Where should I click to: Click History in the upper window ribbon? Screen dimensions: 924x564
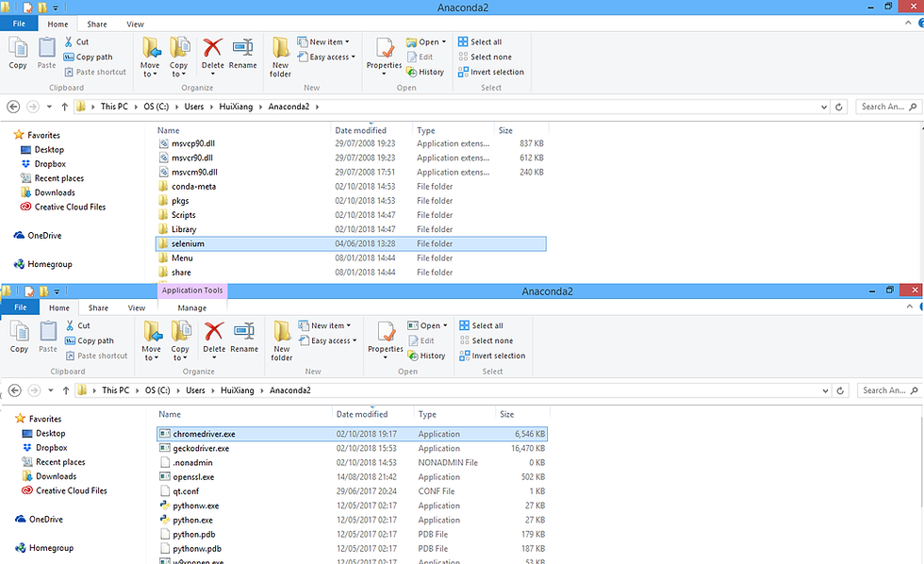(x=425, y=72)
